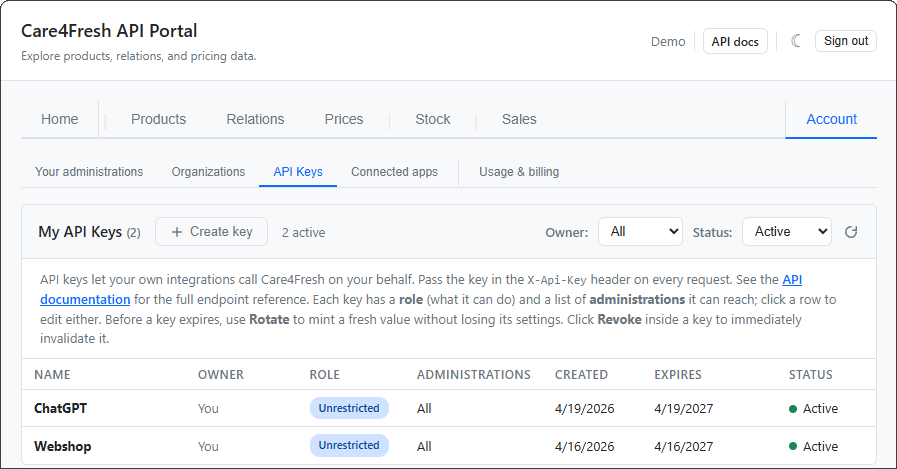Select the Stock tab
Screen dimensions: 897x469
coord(432,119)
